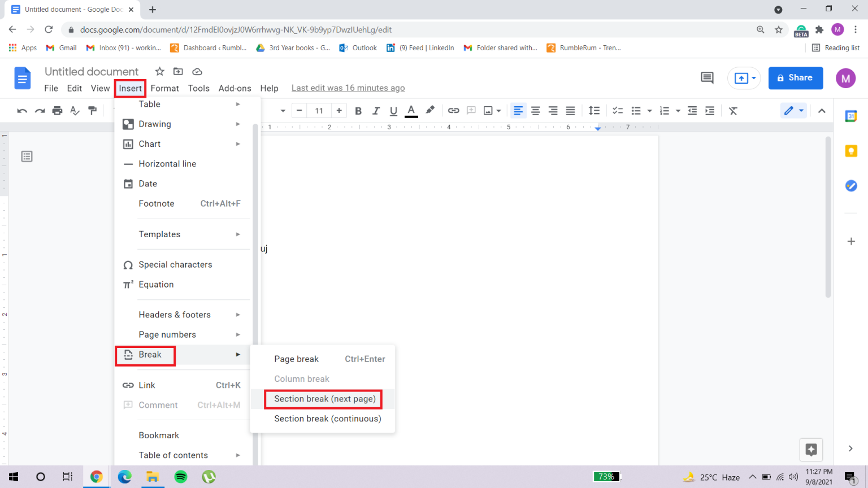Toggle bold formatting in the toolbar
This screenshot has width=868, height=488.
click(358, 110)
